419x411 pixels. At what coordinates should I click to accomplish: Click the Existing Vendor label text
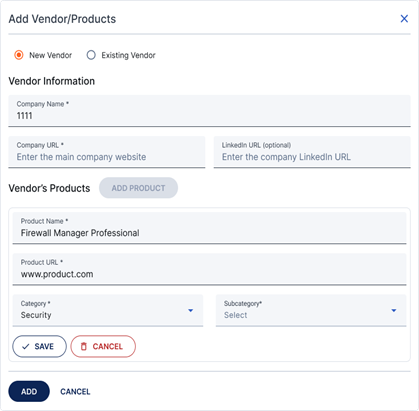[x=128, y=55]
